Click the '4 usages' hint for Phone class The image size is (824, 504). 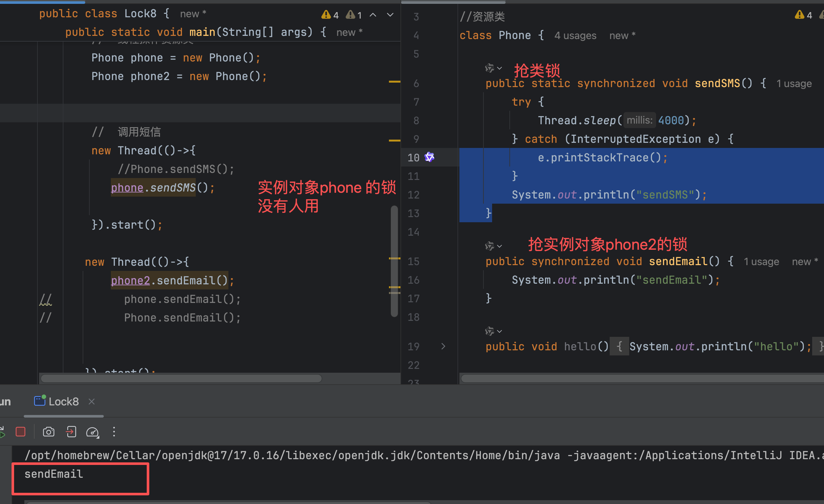(x=575, y=36)
